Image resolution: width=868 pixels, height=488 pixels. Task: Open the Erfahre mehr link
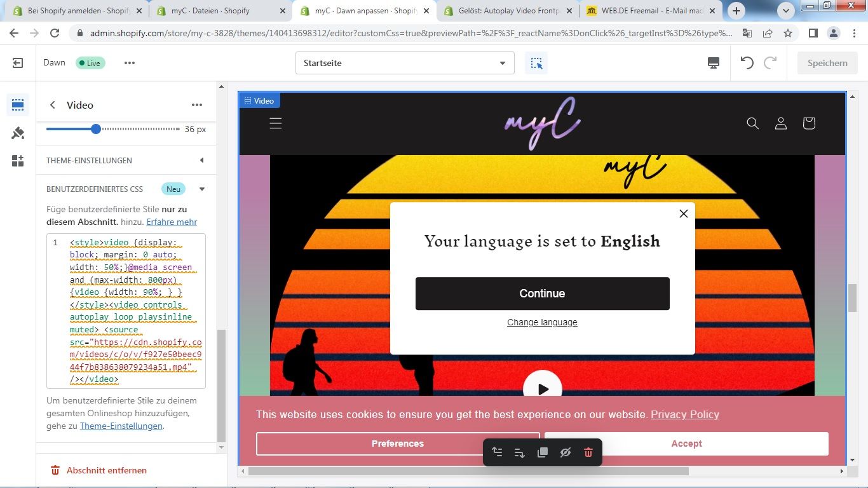point(172,222)
